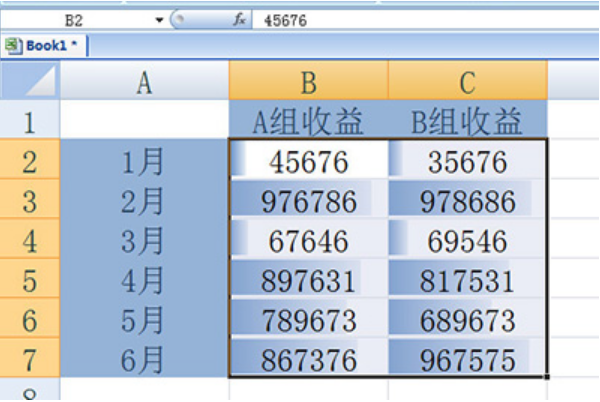Screen dimensions: 600x402
Task: Click the Excel icon on Book1 tab
Action: tap(13, 46)
